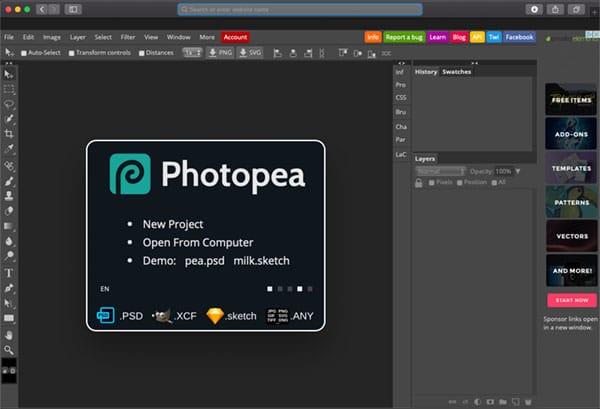The height and width of the screenshot is (409, 600).
Task: Select the Hand tool
Action: pyautogui.click(x=8, y=335)
